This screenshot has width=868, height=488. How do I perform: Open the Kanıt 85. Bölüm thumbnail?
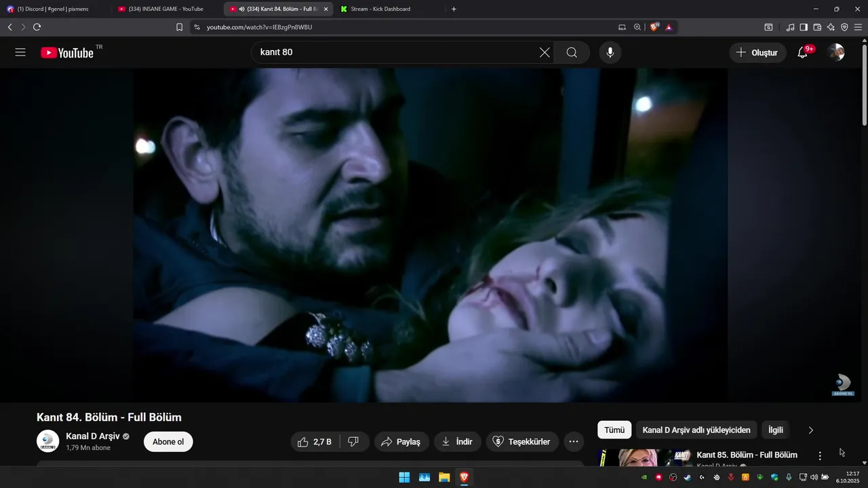[645, 458]
